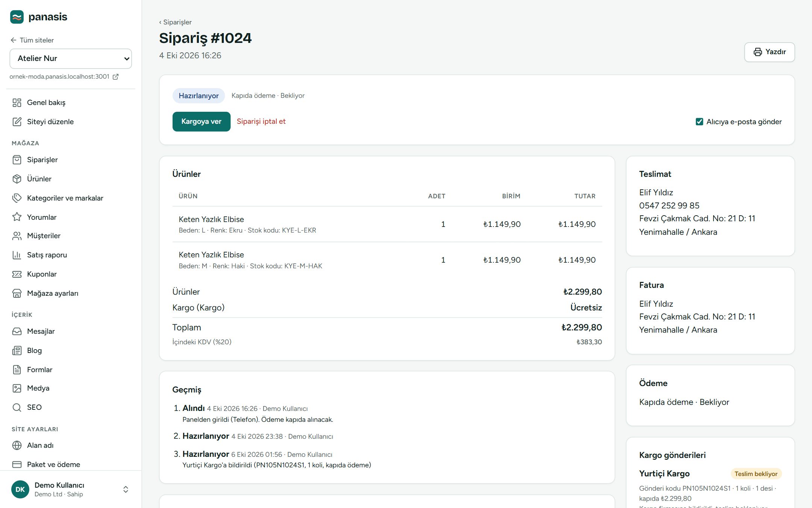Image resolution: width=812 pixels, height=508 pixels.
Task: Click the Satış raporu chart icon
Action: [x=17, y=255]
